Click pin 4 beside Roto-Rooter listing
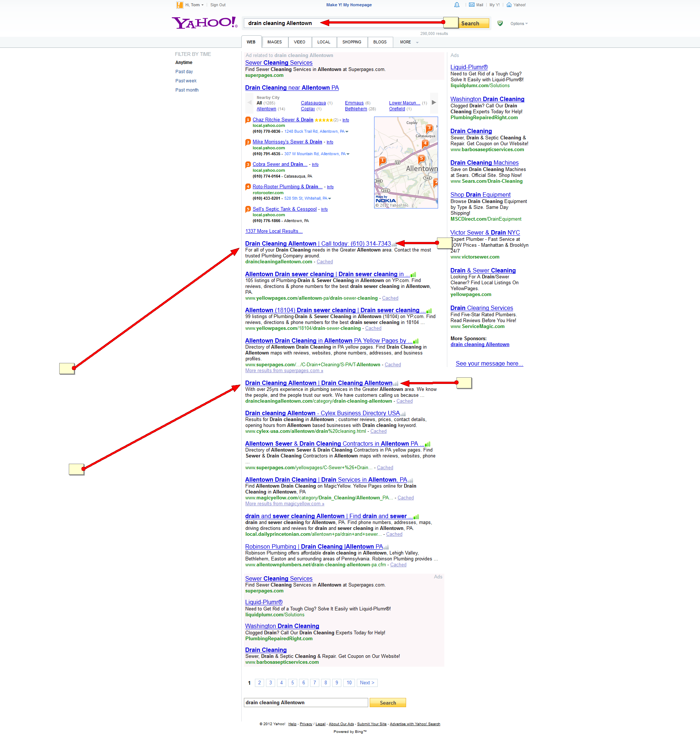 point(248,187)
